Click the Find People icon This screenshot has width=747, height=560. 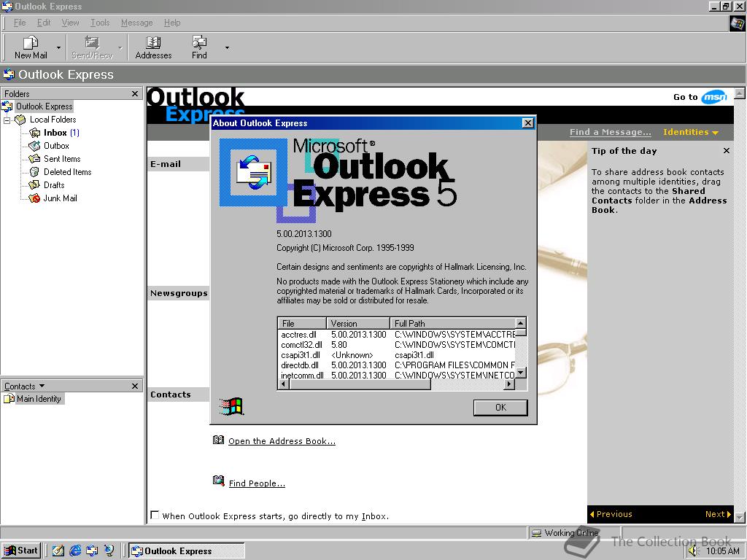tap(218, 481)
